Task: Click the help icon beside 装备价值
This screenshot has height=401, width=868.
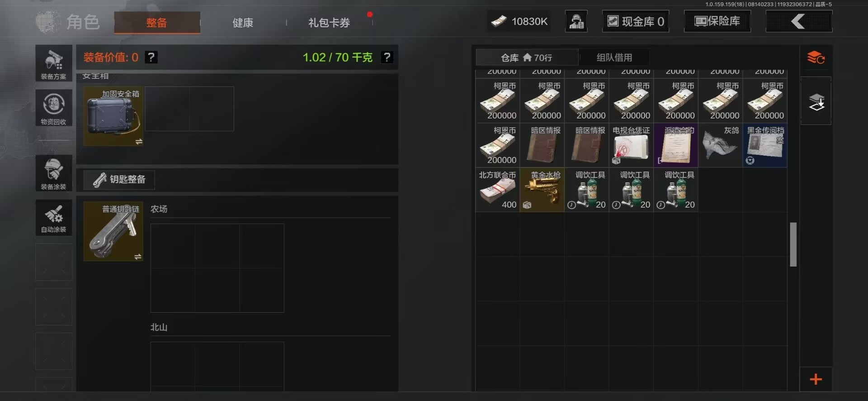Action: 151,57
